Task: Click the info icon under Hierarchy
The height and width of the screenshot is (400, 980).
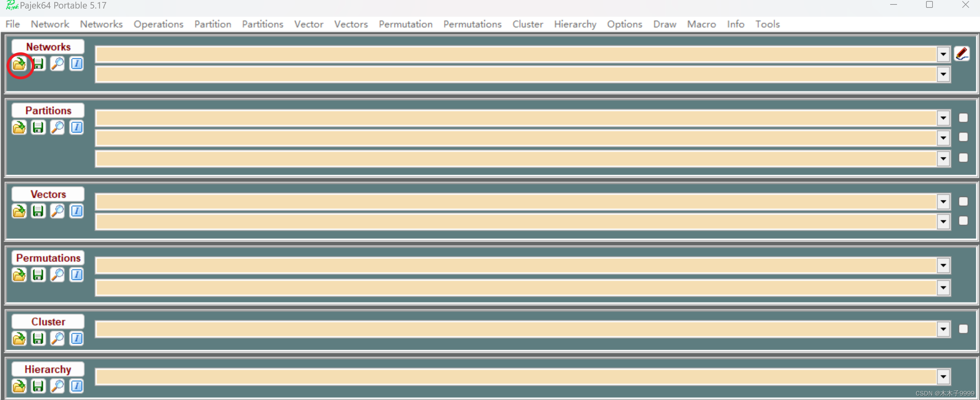Action: click(x=77, y=386)
